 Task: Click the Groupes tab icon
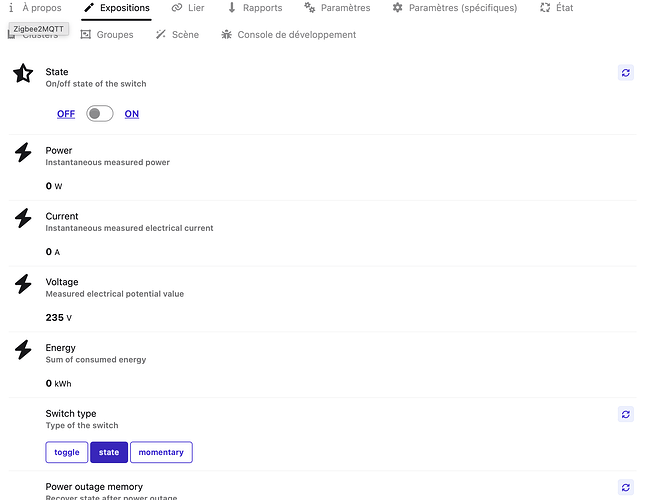click(x=86, y=35)
